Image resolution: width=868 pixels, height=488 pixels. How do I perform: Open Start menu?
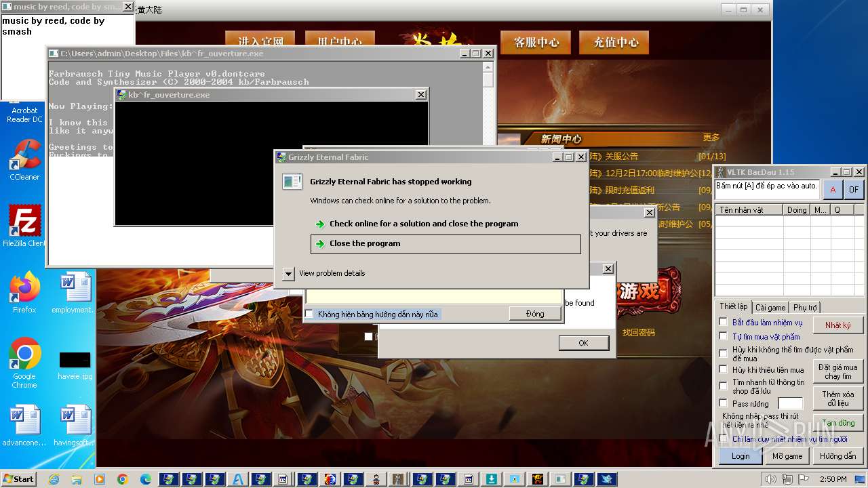(18, 479)
